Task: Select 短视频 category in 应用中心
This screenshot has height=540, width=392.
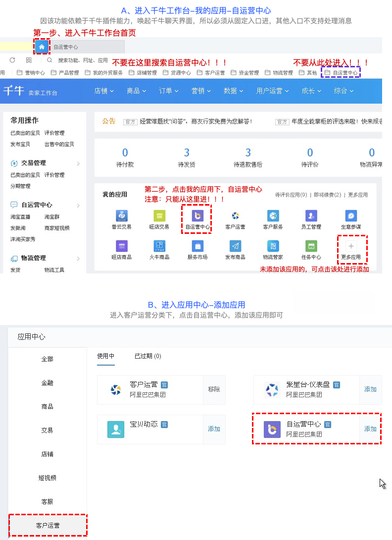Action: pyautogui.click(x=47, y=478)
